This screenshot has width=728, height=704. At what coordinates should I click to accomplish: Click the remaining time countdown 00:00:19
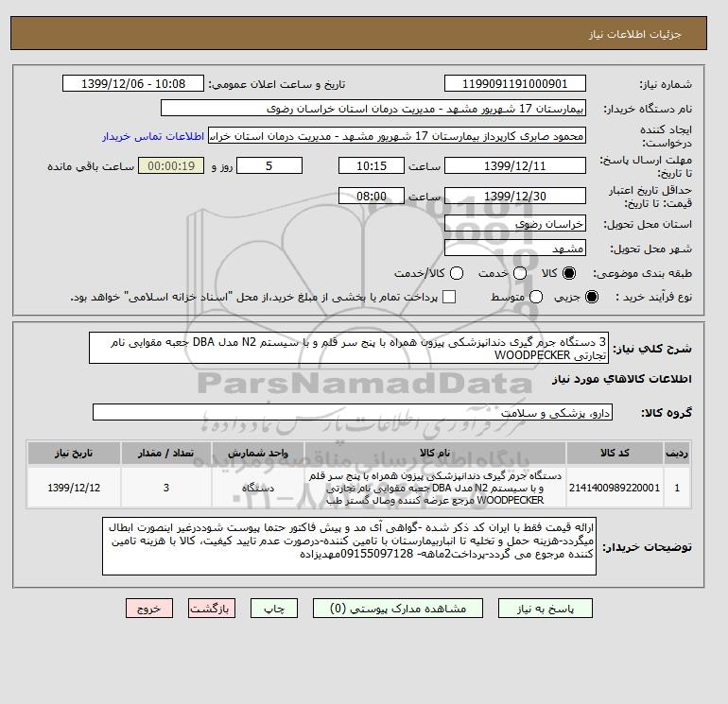tap(171, 165)
